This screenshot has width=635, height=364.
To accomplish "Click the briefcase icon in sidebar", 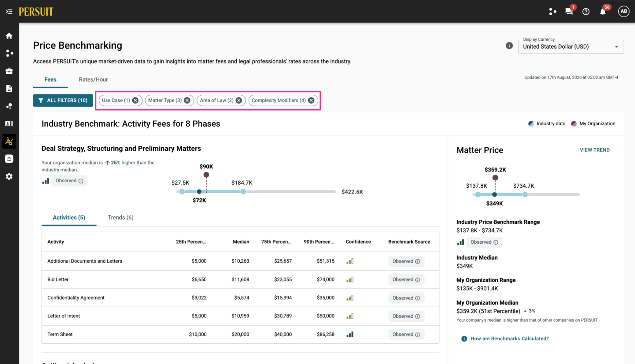I will pyautogui.click(x=9, y=71).
